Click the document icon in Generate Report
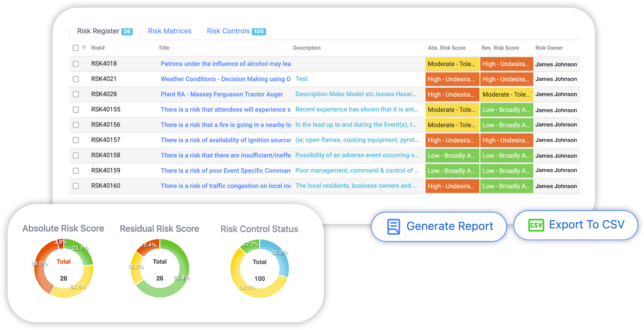Image resolution: width=644 pixels, height=330 pixels. (393, 227)
